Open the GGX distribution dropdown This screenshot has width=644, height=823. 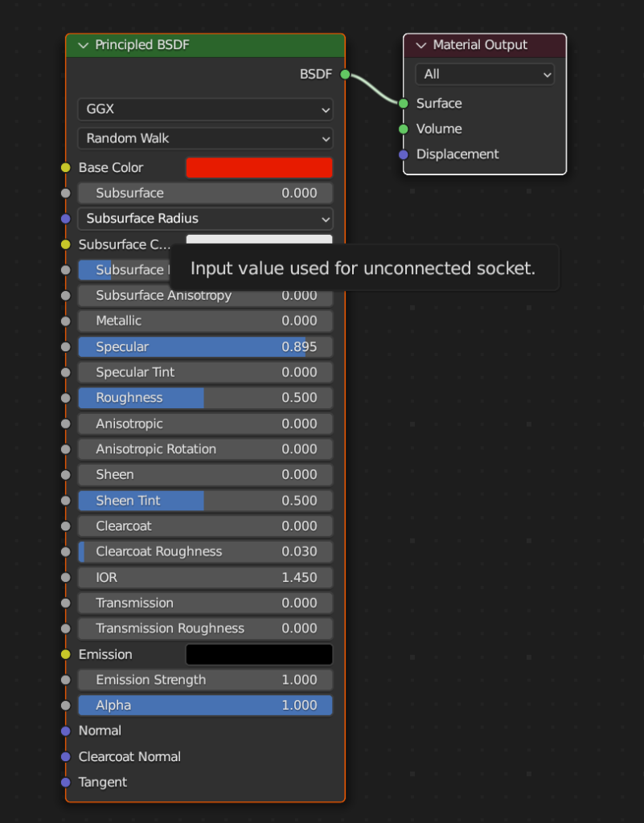[x=205, y=109]
